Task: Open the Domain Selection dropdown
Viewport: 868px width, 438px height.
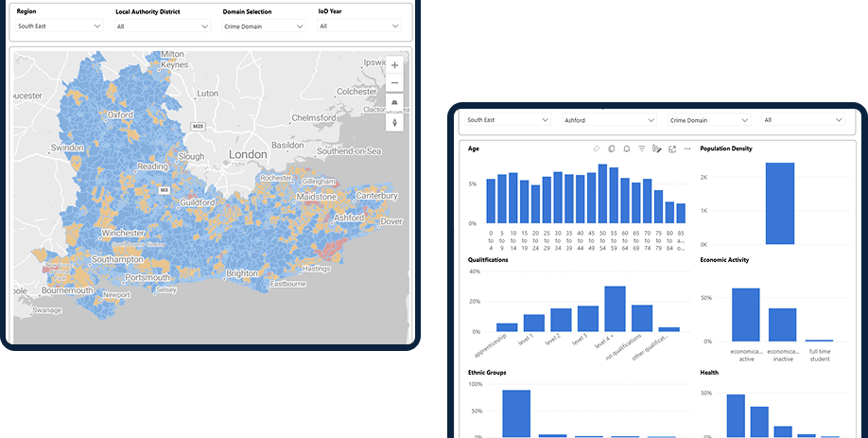Action: point(264,26)
